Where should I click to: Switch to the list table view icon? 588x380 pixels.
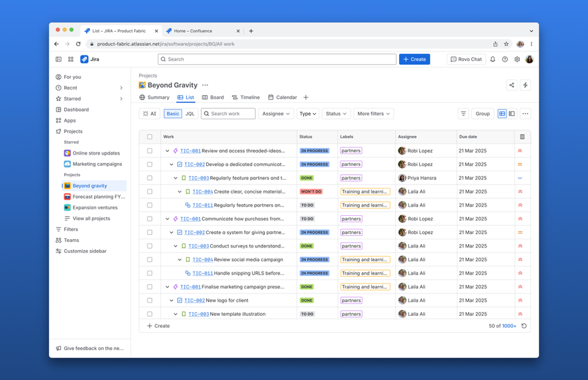click(502, 114)
